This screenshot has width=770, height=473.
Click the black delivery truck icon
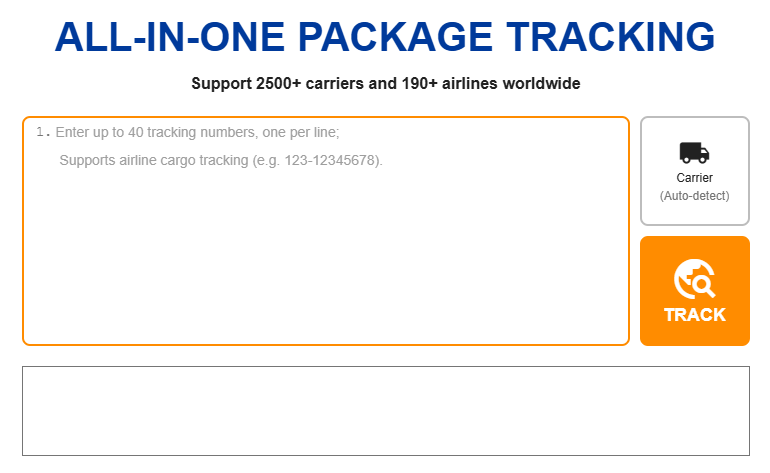(x=694, y=153)
